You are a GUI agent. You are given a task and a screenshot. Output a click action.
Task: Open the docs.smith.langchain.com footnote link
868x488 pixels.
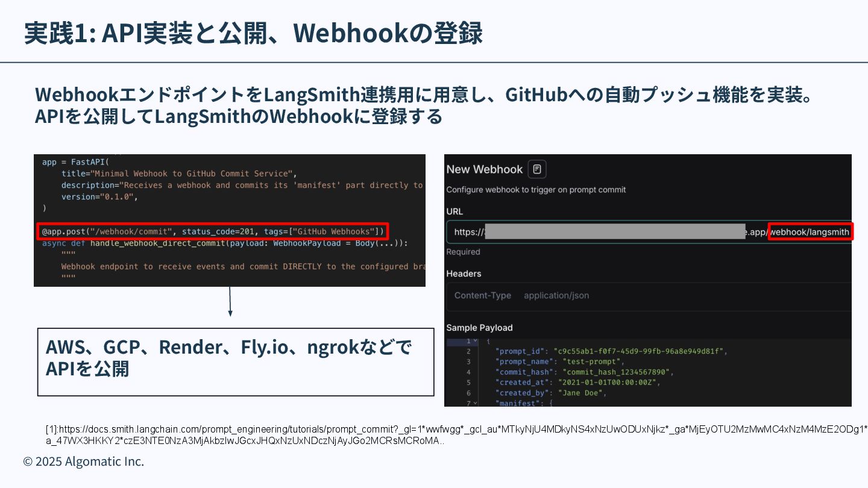pos(456,434)
